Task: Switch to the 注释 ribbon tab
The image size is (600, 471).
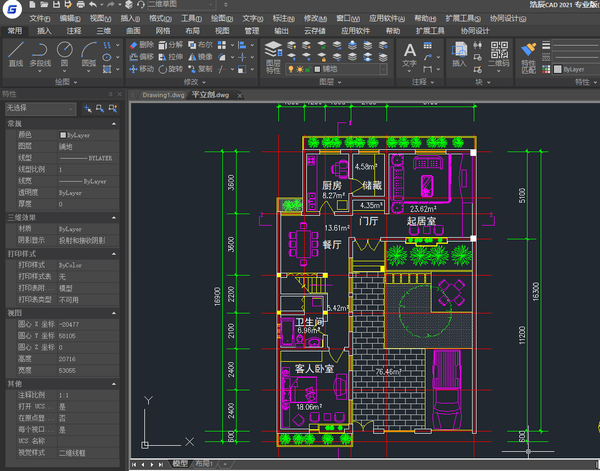Action: 75,31
